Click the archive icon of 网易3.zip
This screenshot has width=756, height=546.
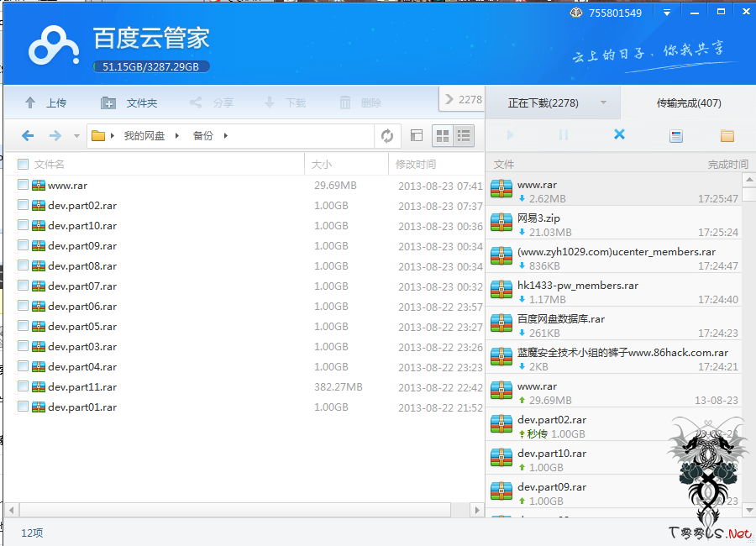[501, 223]
